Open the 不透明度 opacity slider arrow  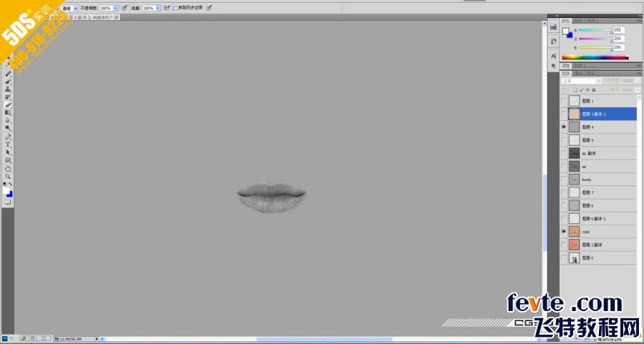[116, 8]
